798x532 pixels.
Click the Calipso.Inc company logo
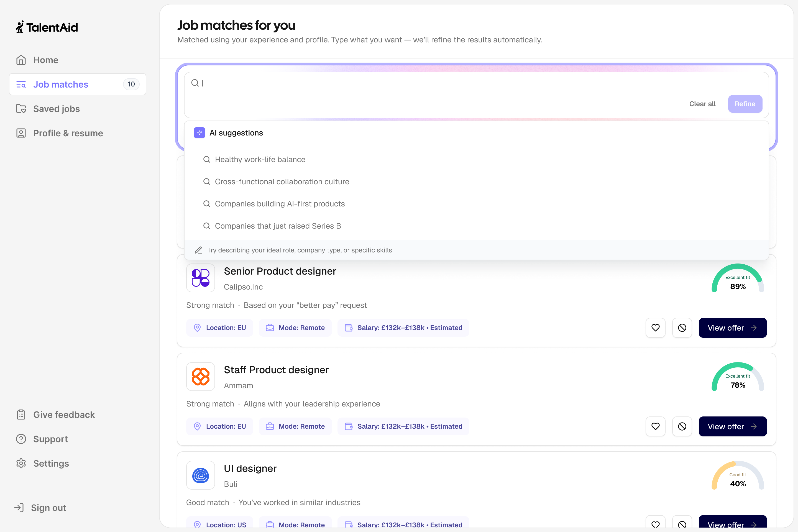[x=201, y=278]
